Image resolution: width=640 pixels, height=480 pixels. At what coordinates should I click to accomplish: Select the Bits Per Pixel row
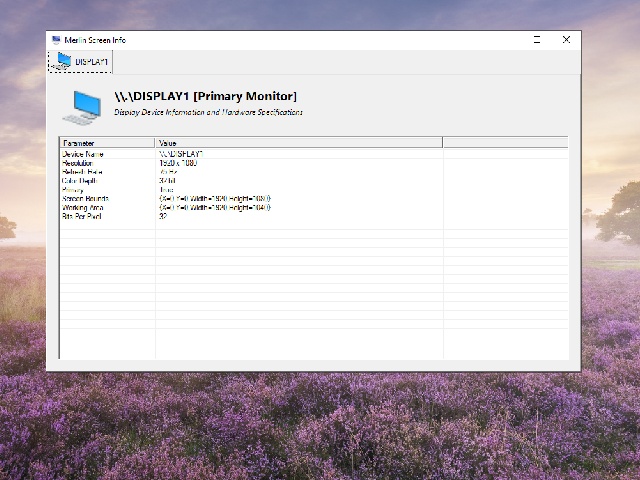pyautogui.click(x=313, y=216)
